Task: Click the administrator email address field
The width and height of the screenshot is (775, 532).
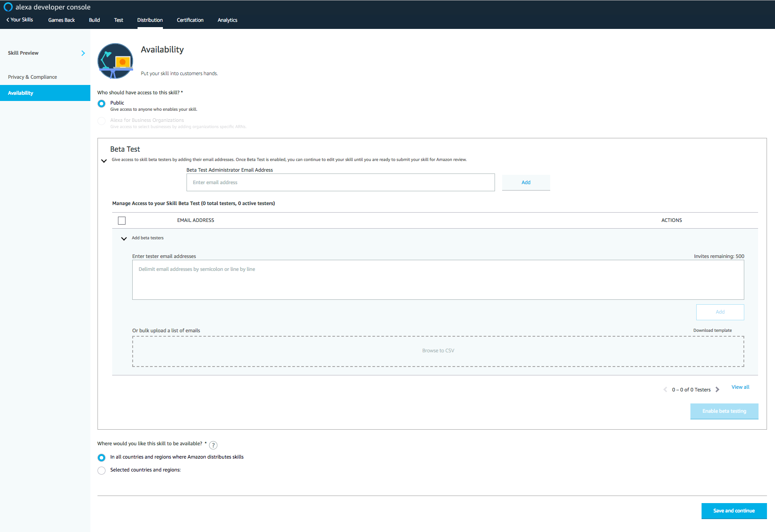Action: point(341,182)
